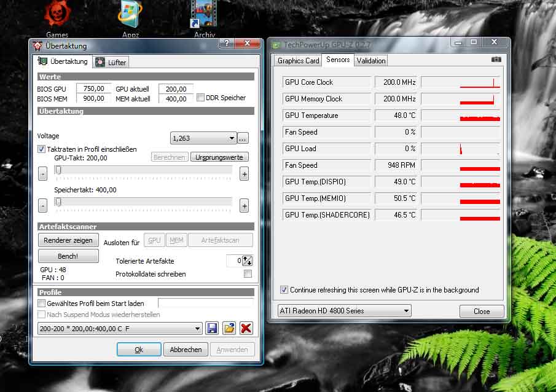Click the GPU Core Clock sensor graph

pyautogui.click(x=461, y=82)
